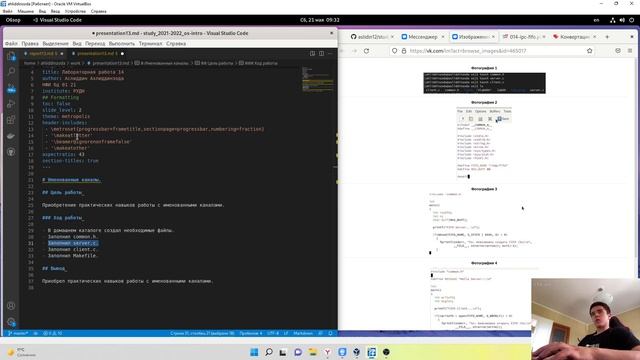Screen dimensions: 640x360
Task: Open the VS Code Правка menu
Action: [30, 44]
